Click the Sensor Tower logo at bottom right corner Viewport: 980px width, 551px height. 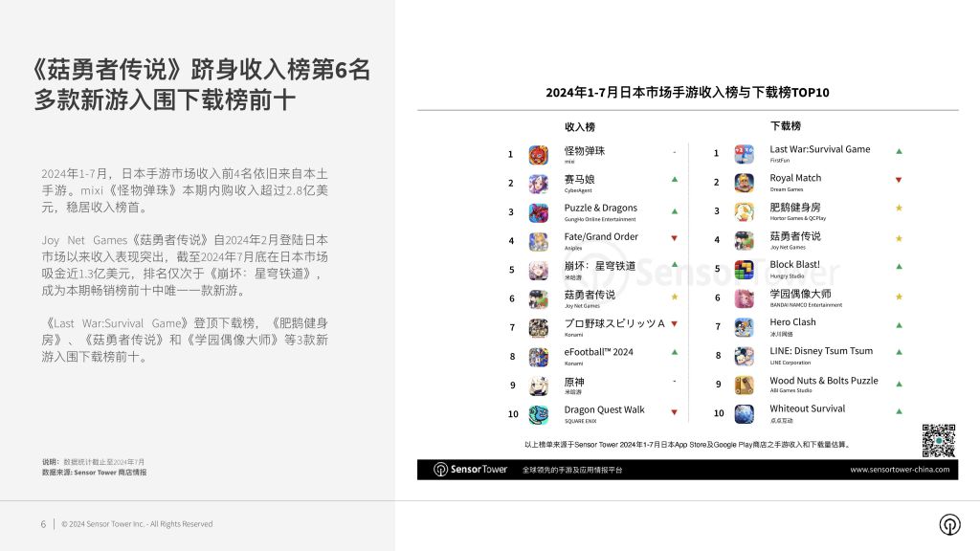(x=950, y=524)
